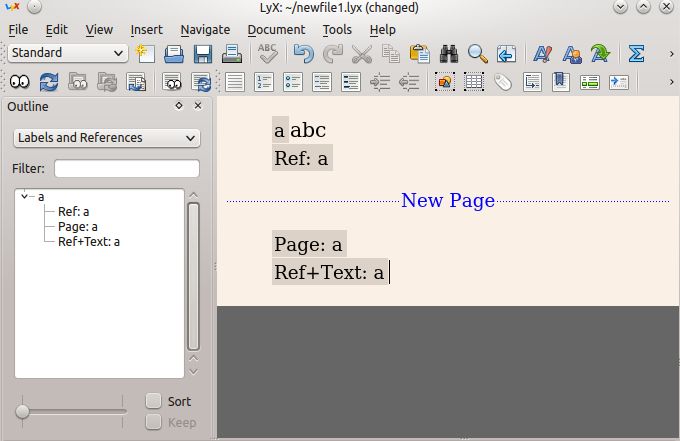Screen dimensions: 680x441
Task: Navigate back using the blue arrow icon
Action: click(506, 54)
